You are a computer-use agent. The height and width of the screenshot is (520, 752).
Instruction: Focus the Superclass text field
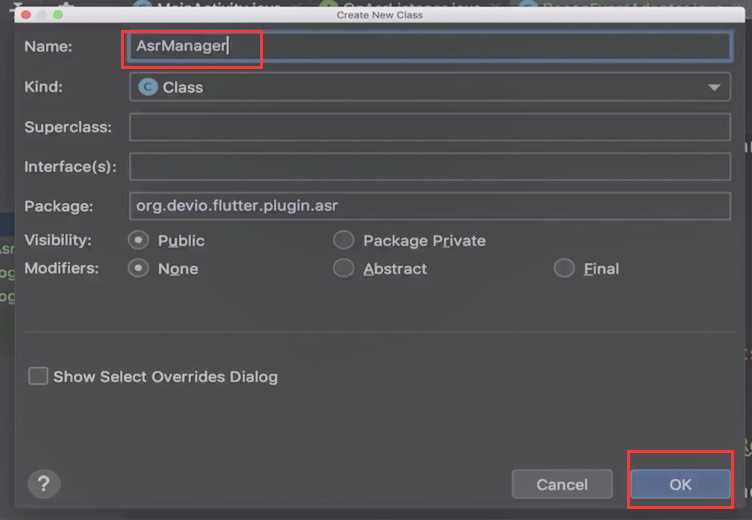(430, 127)
